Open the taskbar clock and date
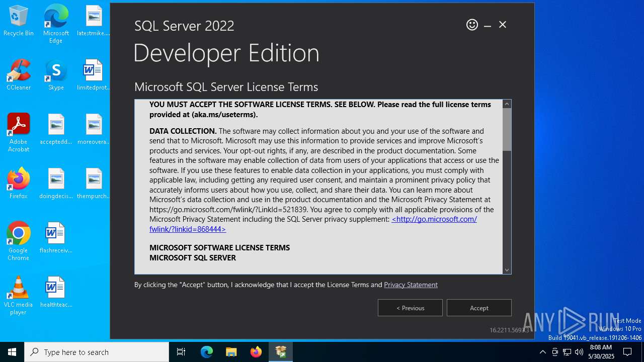Image resolution: width=644 pixels, height=362 pixels. [602, 352]
